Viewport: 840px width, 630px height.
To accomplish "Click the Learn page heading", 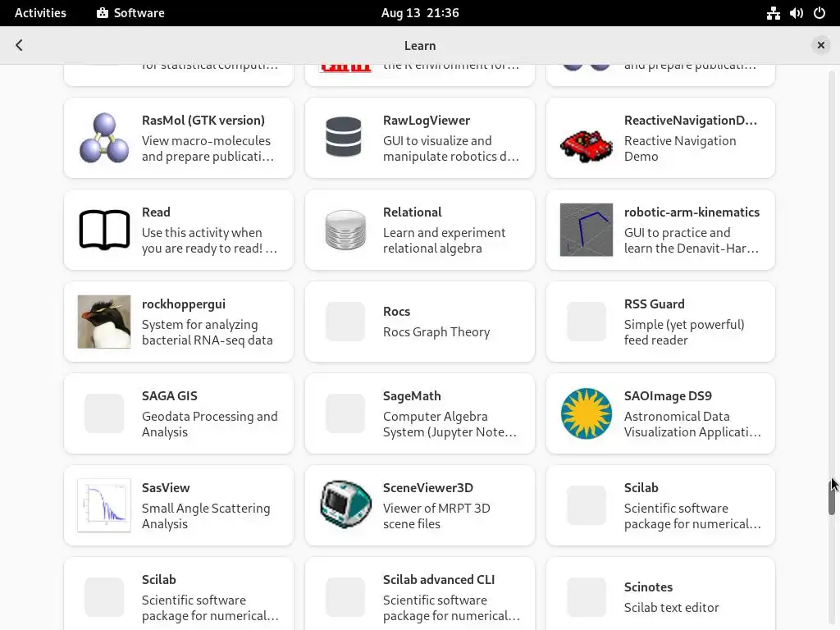I will click(420, 46).
